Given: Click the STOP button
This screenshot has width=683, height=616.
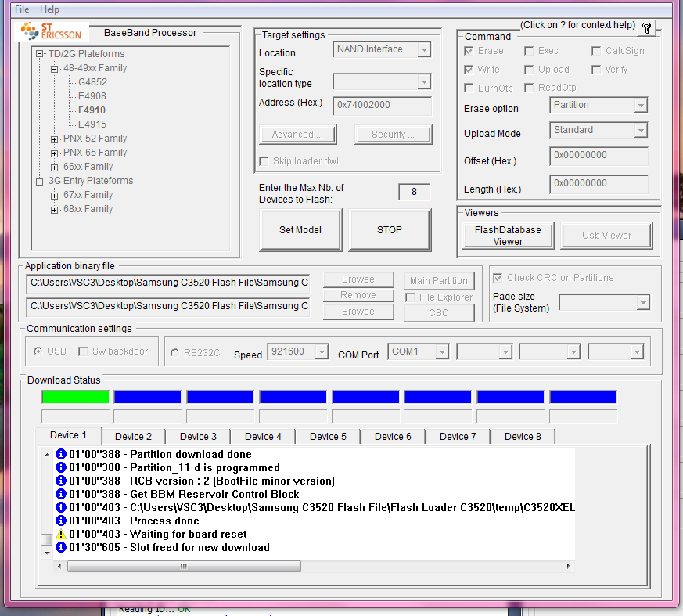Looking at the screenshot, I should pos(390,230).
